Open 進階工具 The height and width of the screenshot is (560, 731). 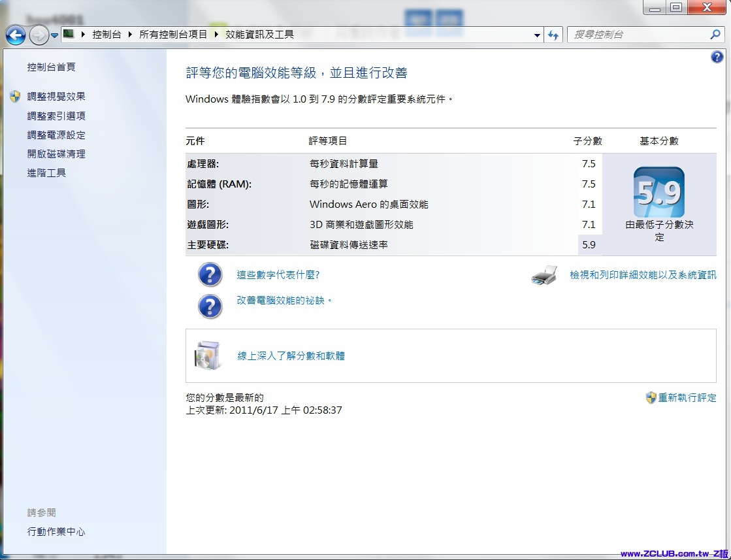pos(46,173)
